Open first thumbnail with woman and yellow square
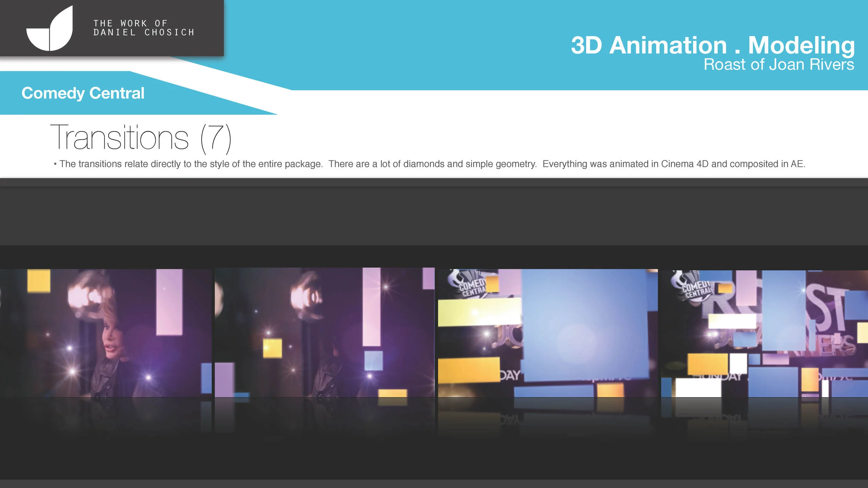This screenshot has width=868, height=488. coord(106,333)
